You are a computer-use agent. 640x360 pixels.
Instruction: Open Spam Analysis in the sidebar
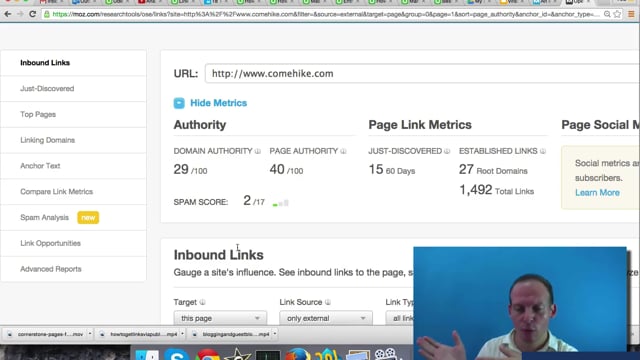pos(73,218)
